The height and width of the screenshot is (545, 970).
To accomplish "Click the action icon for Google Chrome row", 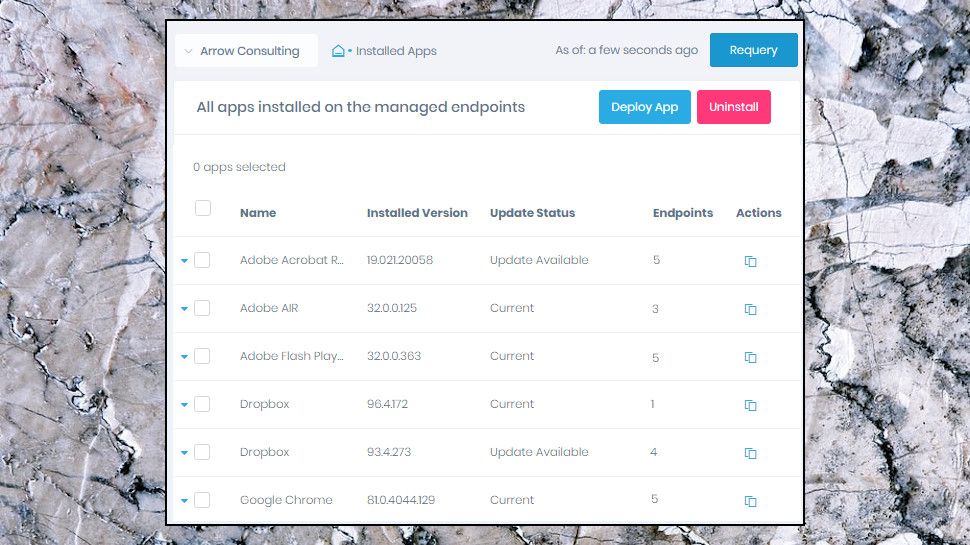I will point(750,501).
